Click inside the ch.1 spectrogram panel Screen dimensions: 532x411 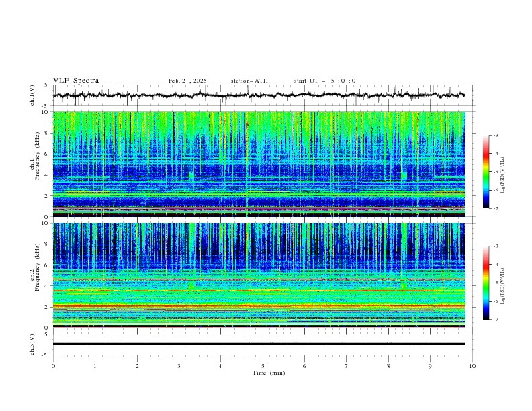point(259,164)
